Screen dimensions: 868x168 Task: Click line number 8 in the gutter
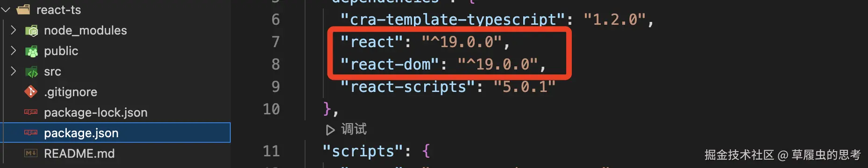click(x=276, y=64)
